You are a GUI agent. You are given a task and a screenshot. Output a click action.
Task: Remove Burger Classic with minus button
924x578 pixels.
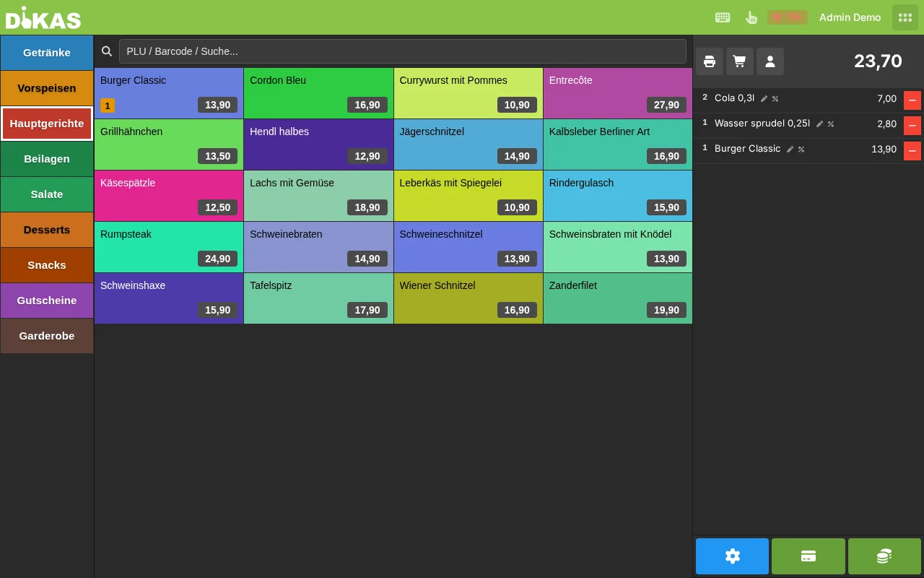[x=912, y=151]
